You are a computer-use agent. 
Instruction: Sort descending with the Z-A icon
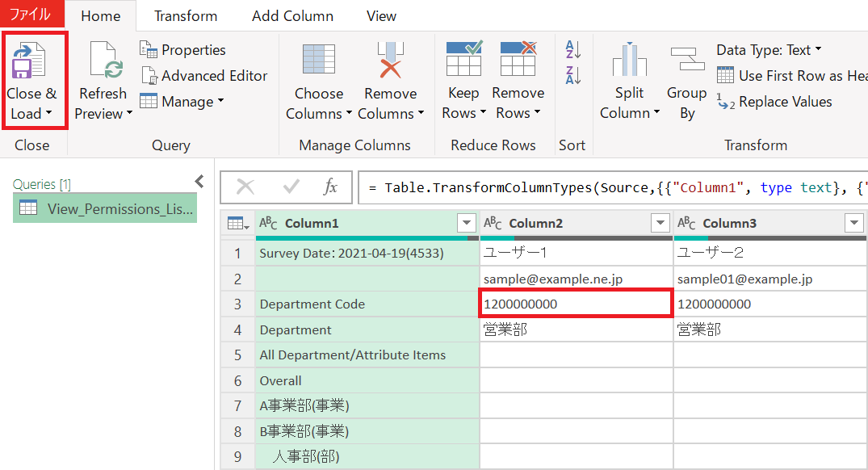(x=572, y=75)
